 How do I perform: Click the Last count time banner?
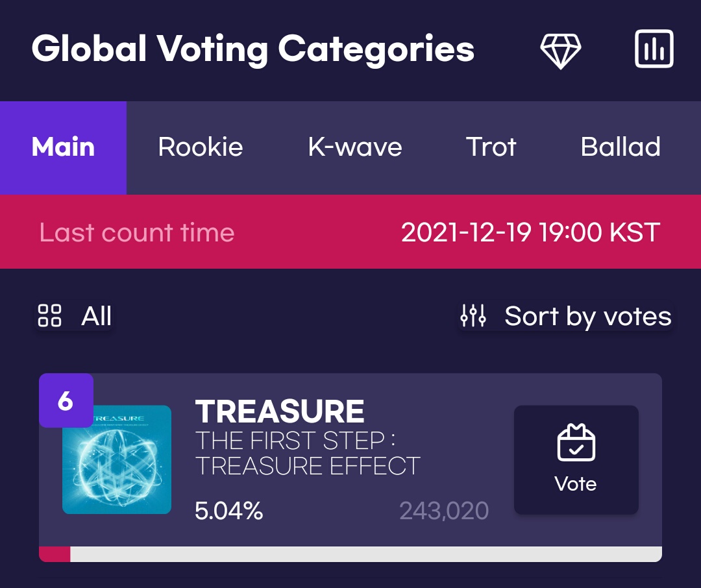tap(350, 232)
